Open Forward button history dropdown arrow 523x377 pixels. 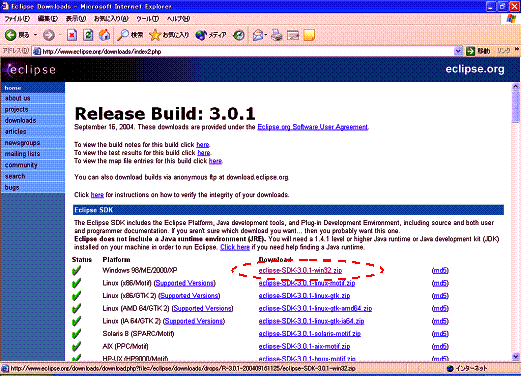60,35
